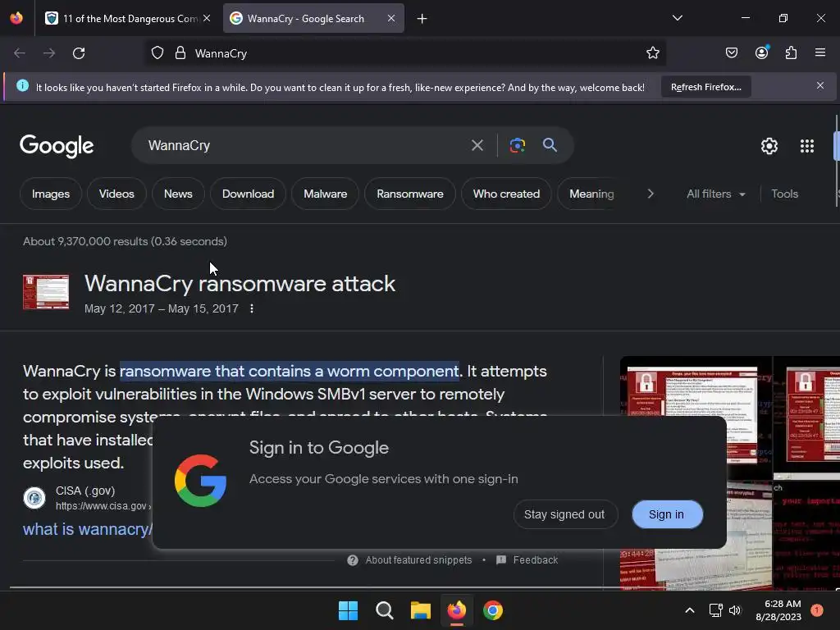Click the Firefox View icon in tab bar
This screenshot has height=630, width=840.
(16, 18)
